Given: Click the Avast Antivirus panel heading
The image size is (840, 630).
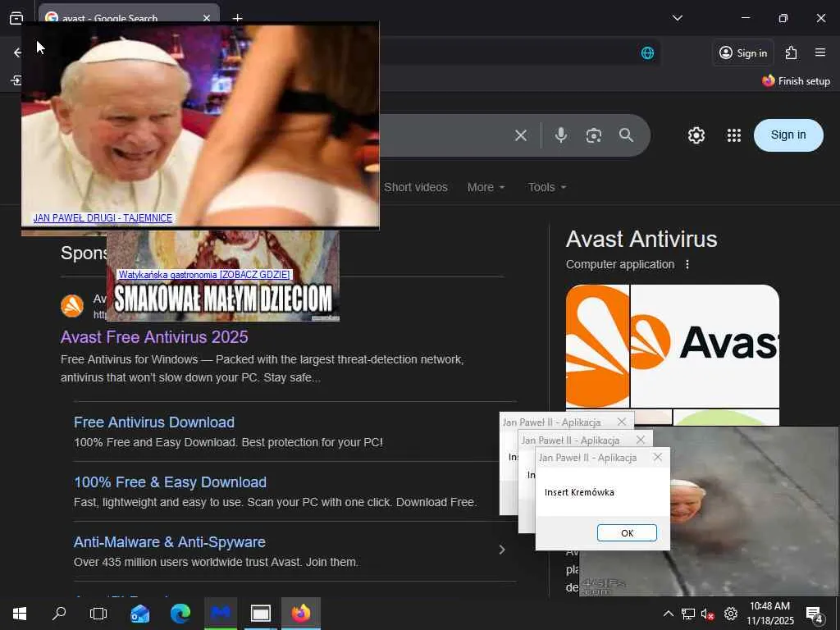Looking at the screenshot, I should 641,239.
